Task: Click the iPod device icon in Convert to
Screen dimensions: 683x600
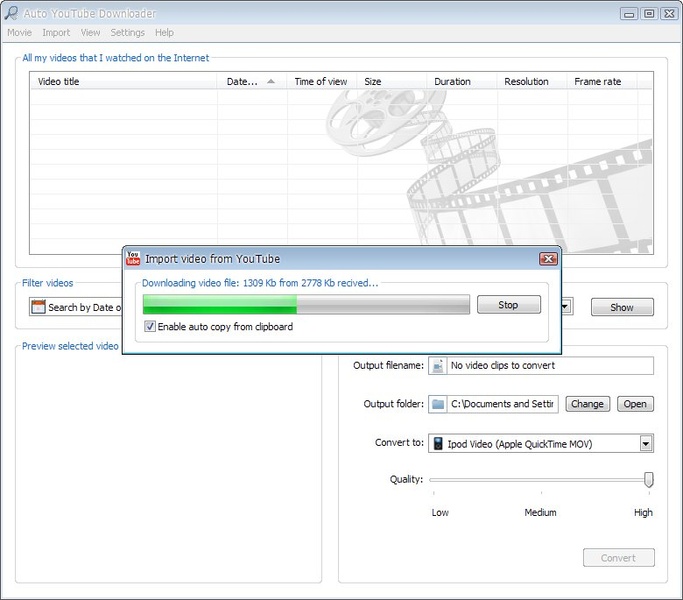Action: click(x=436, y=443)
